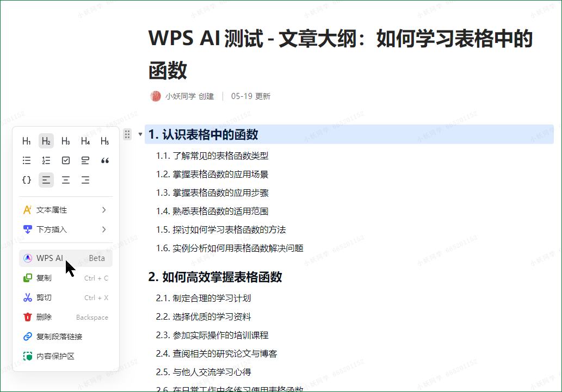Align text right
Image resolution: width=562 pixels, height=392 pixels.
pyautogui.click(x=85, y=180)
